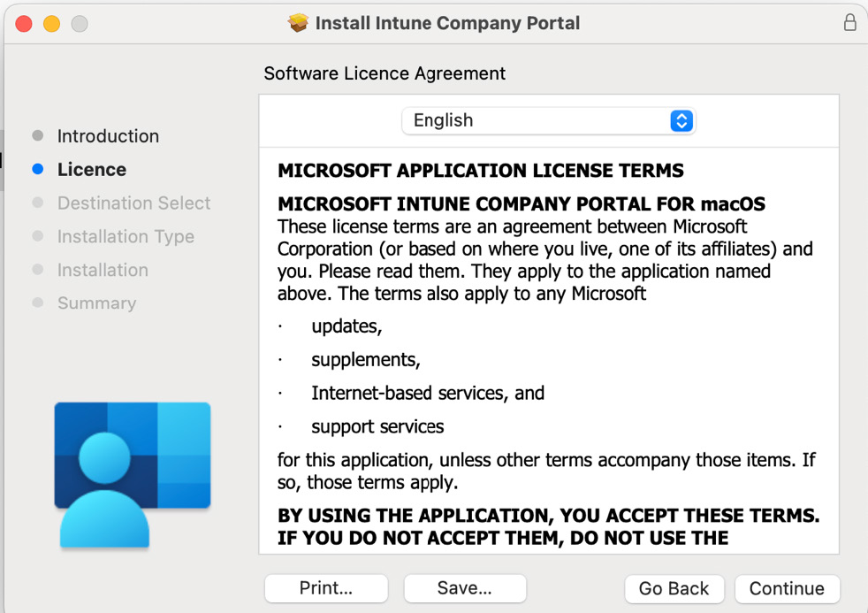Select the Licence step in the sidebar
The height and width of the screenshot is (613, 868).
pyautogui.click(x=92, y=170)
